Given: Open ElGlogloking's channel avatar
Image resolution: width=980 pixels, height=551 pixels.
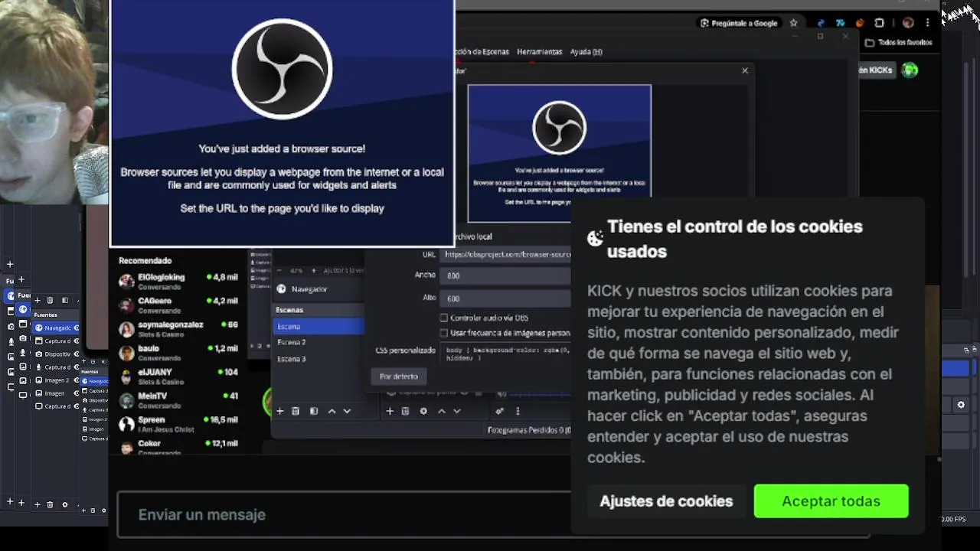Looking at the screenshot, I should (x=126, y=281).
